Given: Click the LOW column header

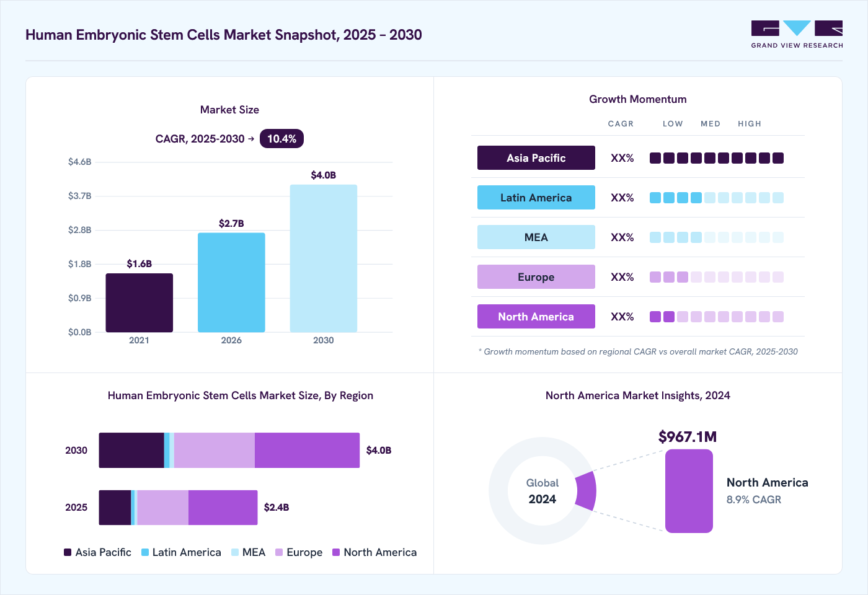Looking at the screenshot, I should [x=673, y=124].
